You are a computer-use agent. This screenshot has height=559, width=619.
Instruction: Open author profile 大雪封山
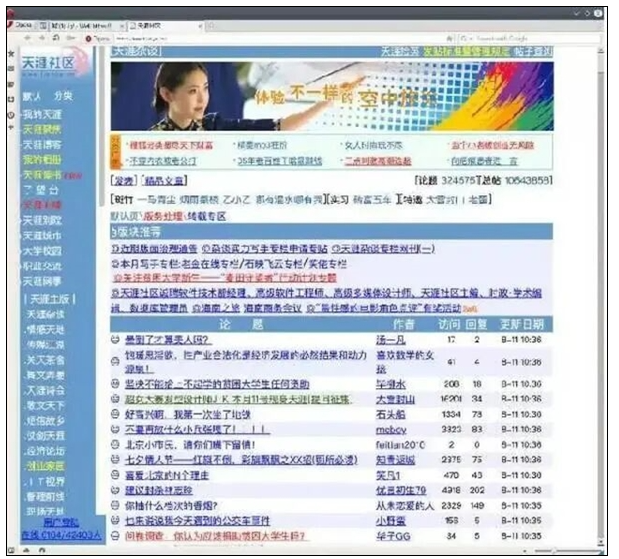coord(395,399)
